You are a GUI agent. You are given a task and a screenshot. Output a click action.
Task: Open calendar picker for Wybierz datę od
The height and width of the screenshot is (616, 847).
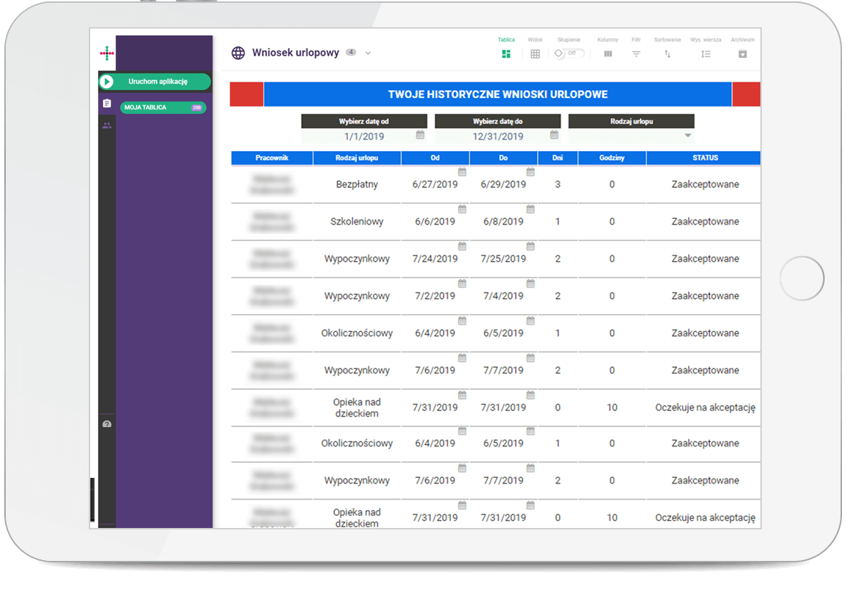(420, 135)
